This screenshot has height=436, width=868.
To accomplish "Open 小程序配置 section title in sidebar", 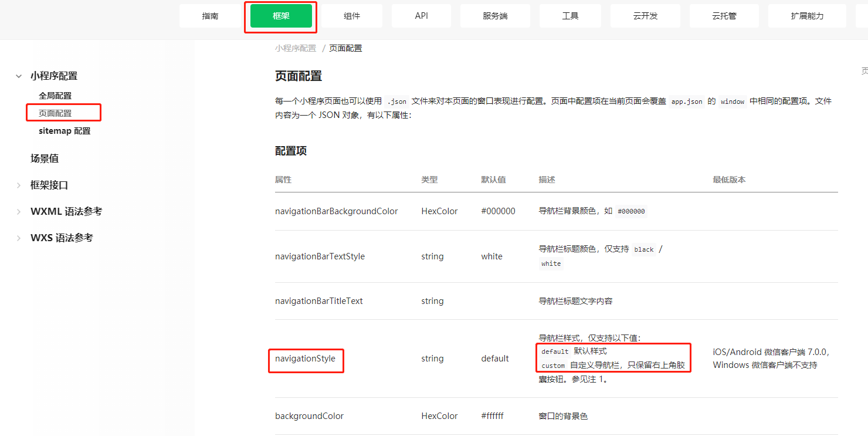I will point(54,76).
